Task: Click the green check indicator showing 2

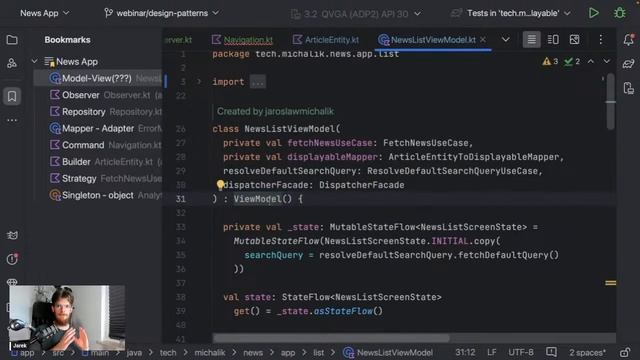Action: (571, 62)
